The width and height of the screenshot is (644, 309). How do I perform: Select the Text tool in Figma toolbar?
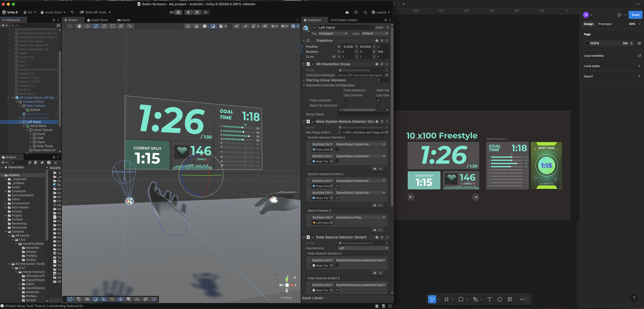point(489,299)
